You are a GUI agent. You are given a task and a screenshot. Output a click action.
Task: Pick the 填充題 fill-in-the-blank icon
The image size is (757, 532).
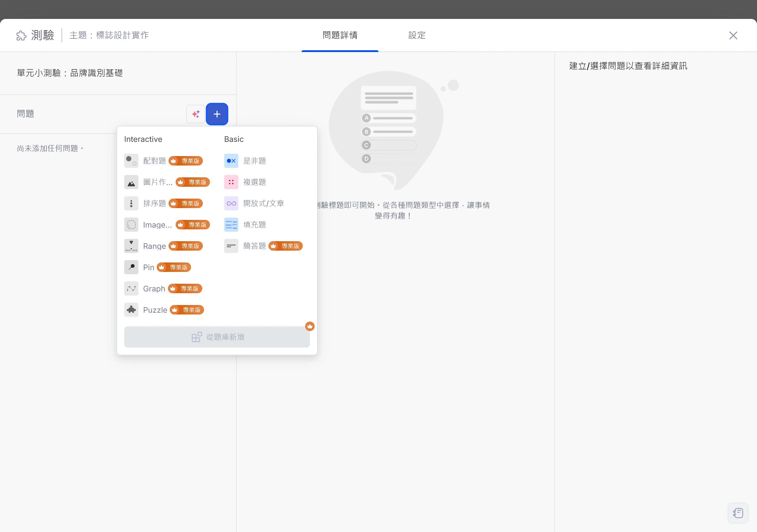[x=231, y=225]
